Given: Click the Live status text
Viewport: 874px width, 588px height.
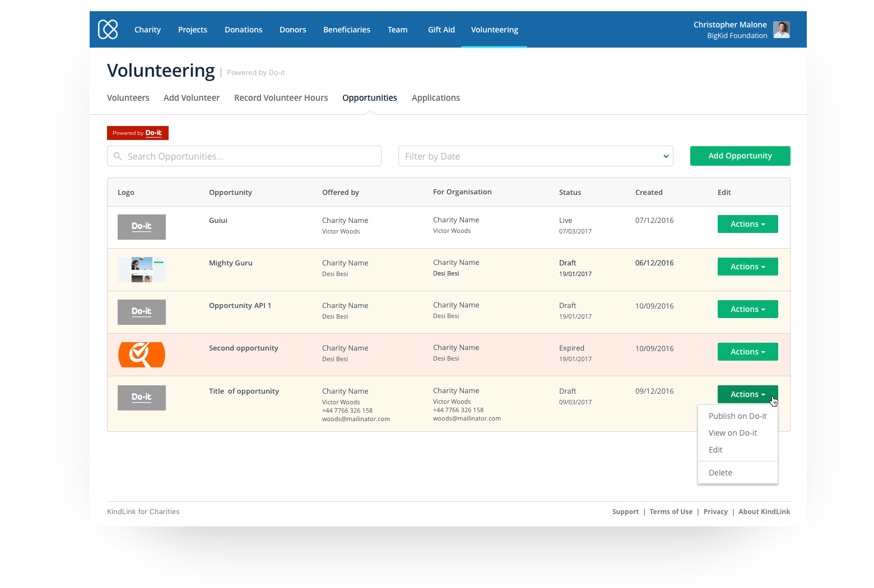Looking at the screenshot, I should tap(566, 220).
